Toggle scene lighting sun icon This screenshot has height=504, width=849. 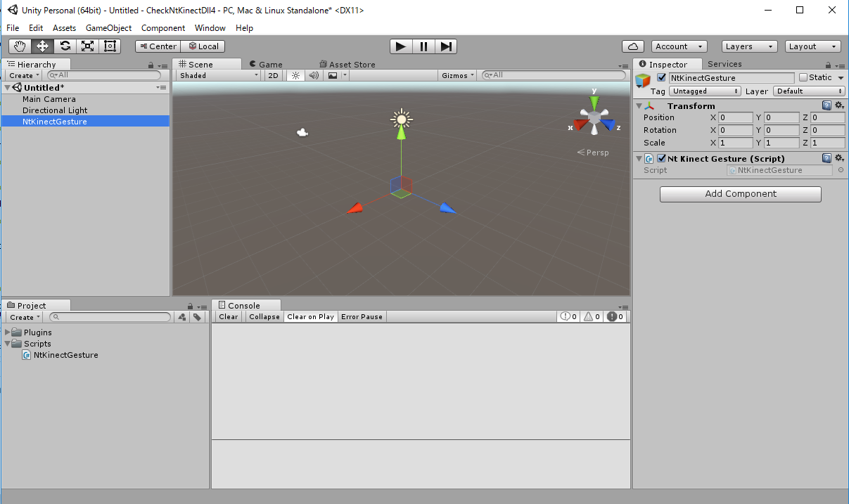295,75
